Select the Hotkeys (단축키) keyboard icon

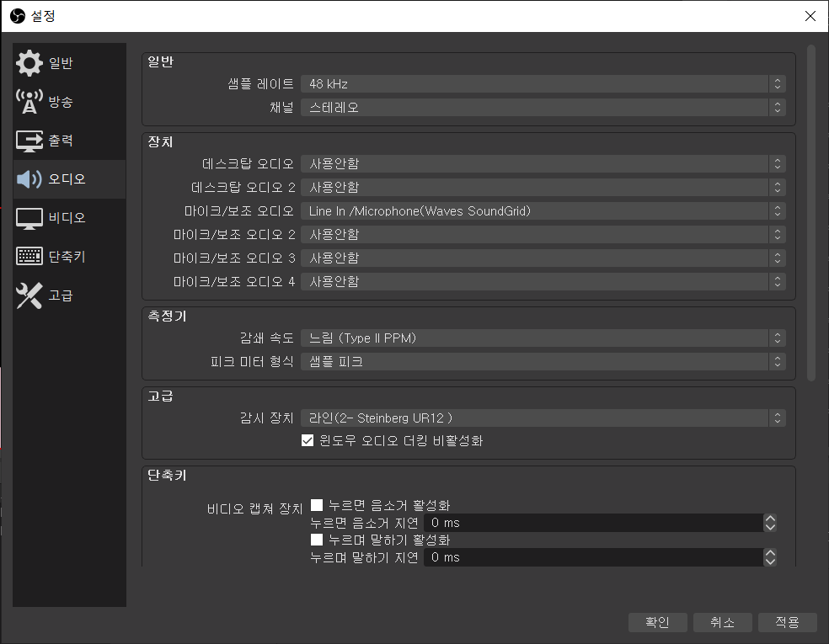pyautogui.click(x=29, y=257)
